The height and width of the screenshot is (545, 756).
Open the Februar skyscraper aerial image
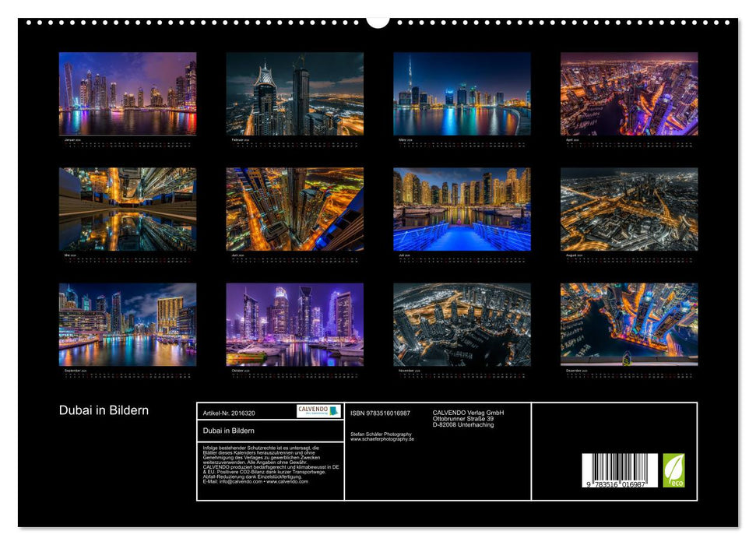[x=293, y=95]
